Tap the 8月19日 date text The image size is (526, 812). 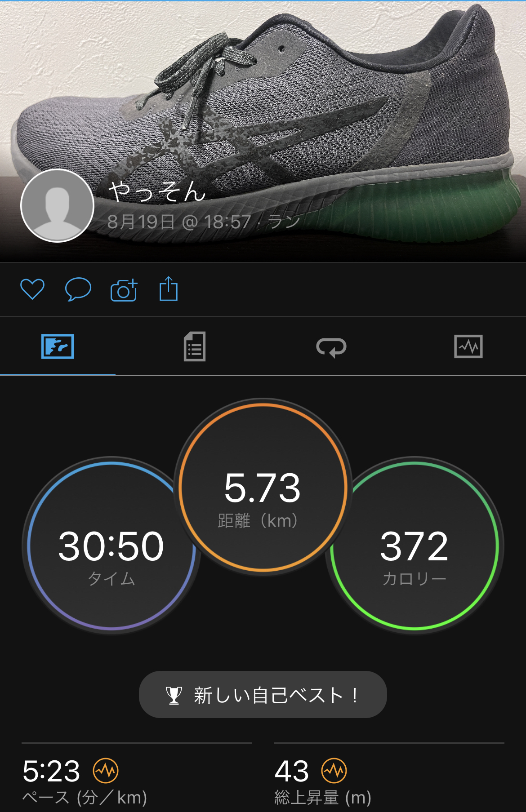[141, 222]
